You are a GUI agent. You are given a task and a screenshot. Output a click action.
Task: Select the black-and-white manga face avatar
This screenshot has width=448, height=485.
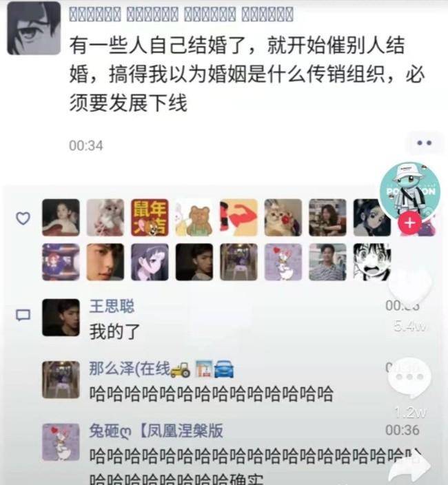372,262
